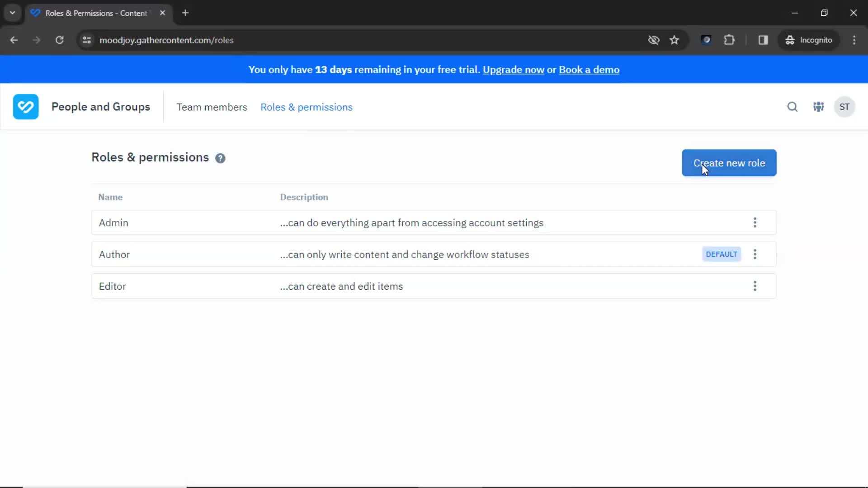Click the GatherContent logo icon
This screenshot has width=868, height=488.
click(26, 107)
